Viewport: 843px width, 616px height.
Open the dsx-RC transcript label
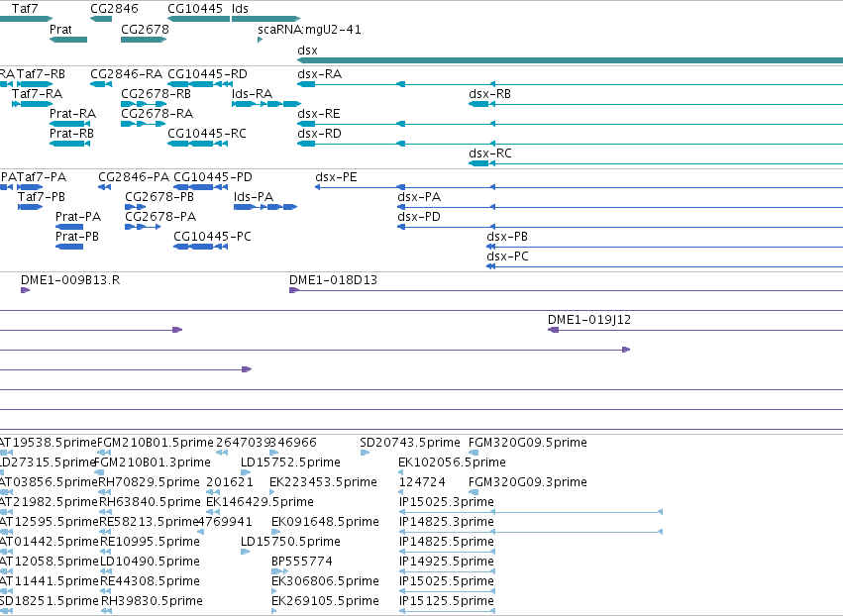coord(490,154)
